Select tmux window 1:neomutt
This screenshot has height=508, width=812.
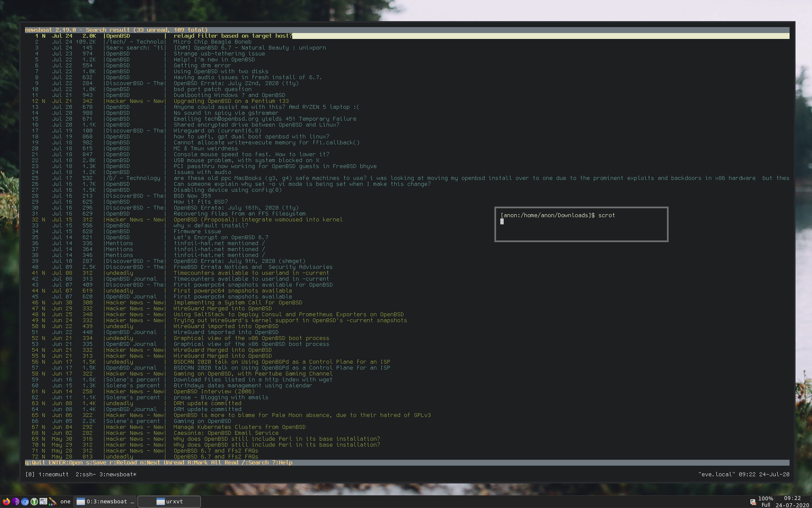[x=53, y=475]
